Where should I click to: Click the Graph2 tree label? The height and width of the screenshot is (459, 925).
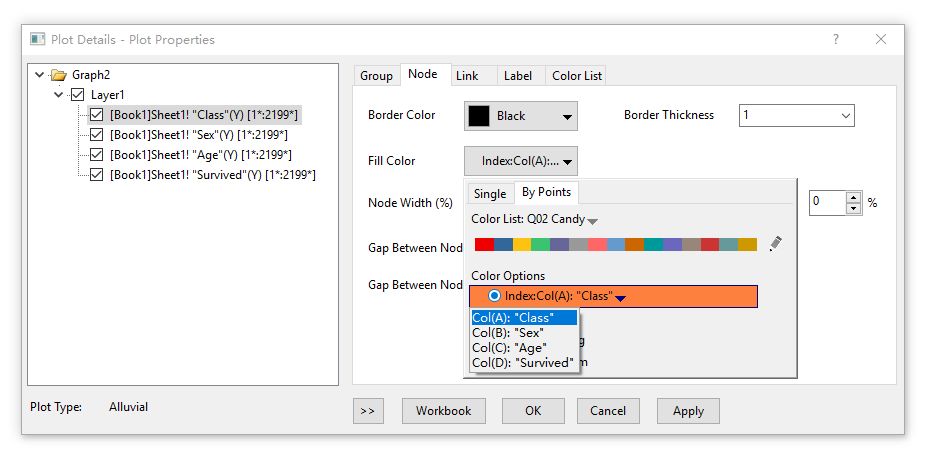91,75
